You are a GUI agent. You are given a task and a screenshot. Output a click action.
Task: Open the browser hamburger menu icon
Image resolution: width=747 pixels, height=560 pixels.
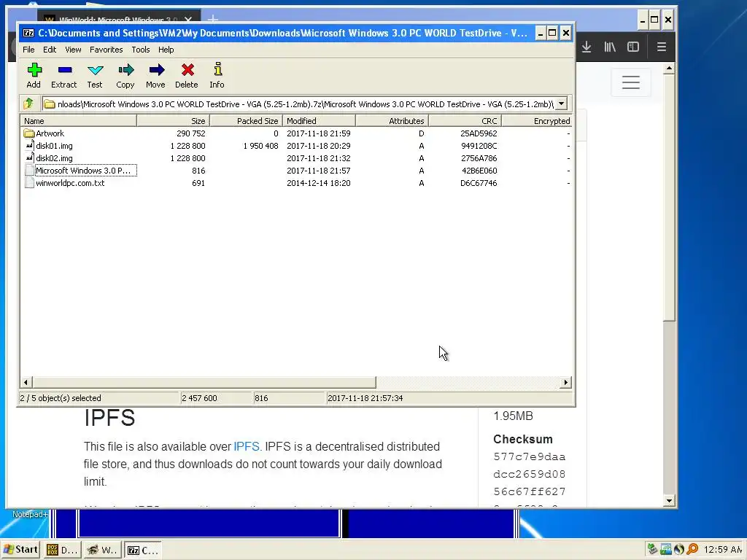[661, 47]
